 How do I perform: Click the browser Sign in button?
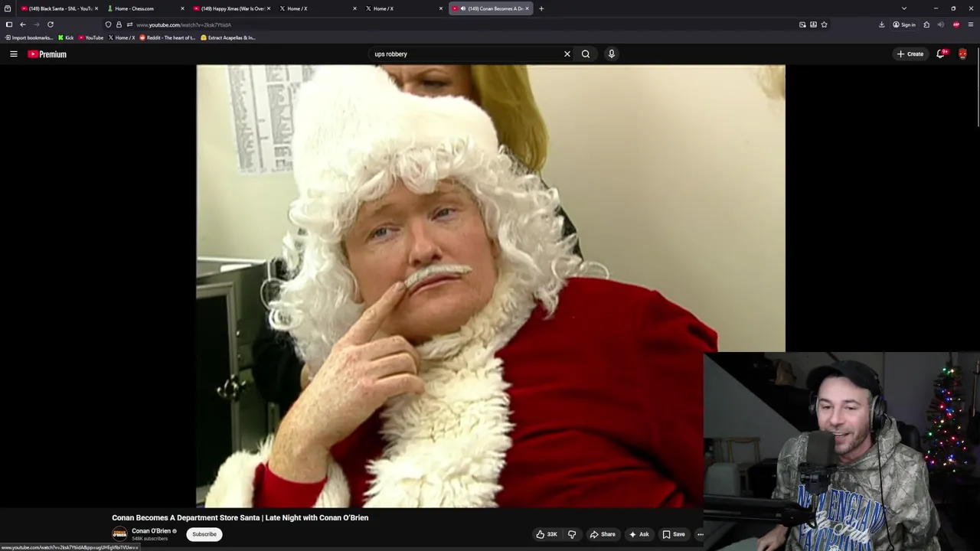click(x=904, y=24)
